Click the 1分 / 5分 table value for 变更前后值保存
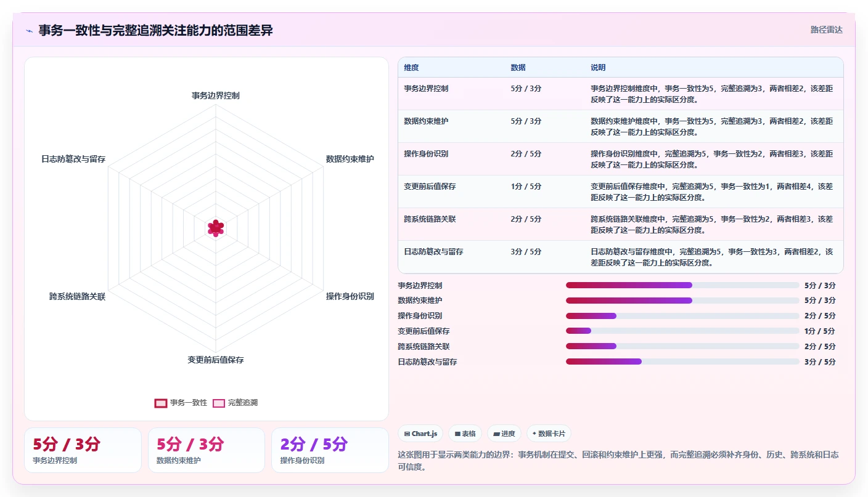The image size is (868, 497). [x=526, y=187]
